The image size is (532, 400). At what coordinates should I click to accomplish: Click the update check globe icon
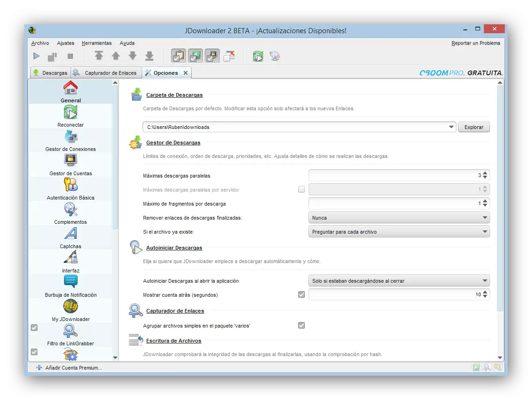point(275,56)
